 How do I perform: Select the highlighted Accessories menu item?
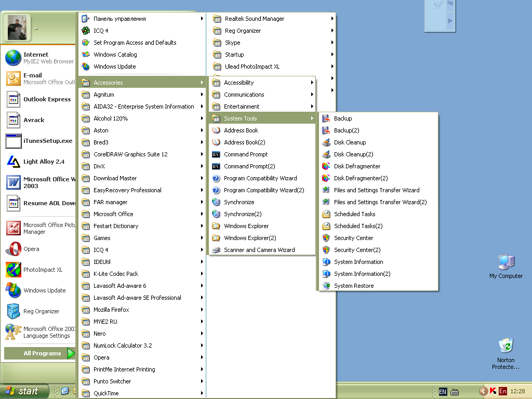(x=142, y=83)
